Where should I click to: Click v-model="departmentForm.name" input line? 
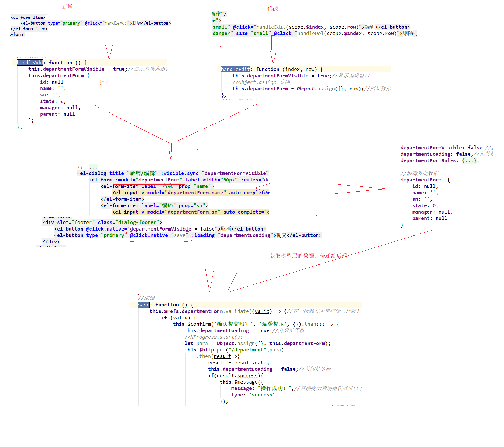coord(190,193)
